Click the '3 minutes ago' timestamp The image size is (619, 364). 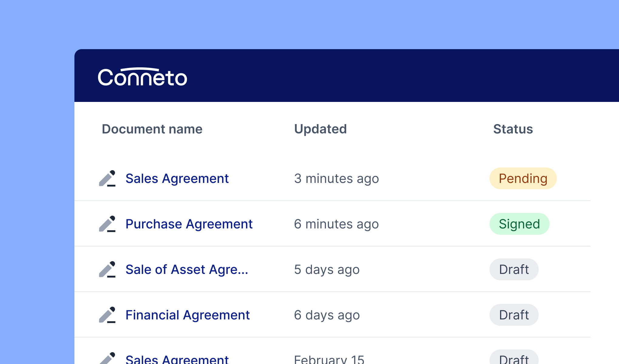[x=337, y=179]
